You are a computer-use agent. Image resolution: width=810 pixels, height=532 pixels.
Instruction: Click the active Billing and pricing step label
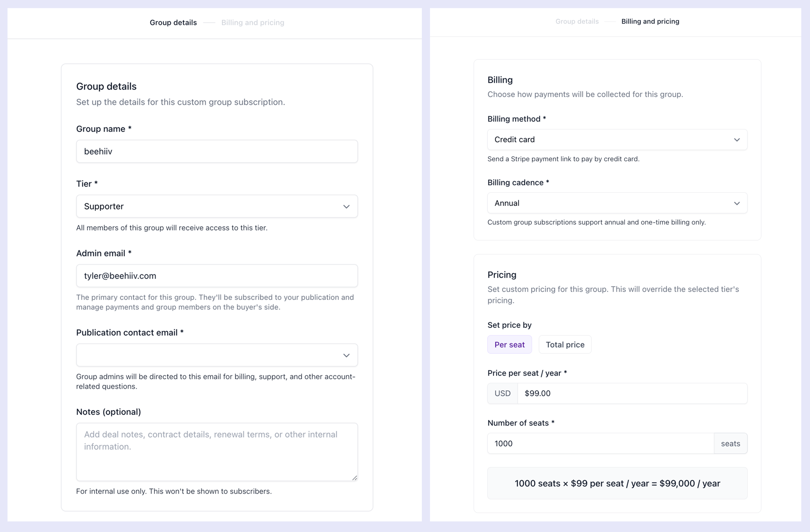coord(650,22)
